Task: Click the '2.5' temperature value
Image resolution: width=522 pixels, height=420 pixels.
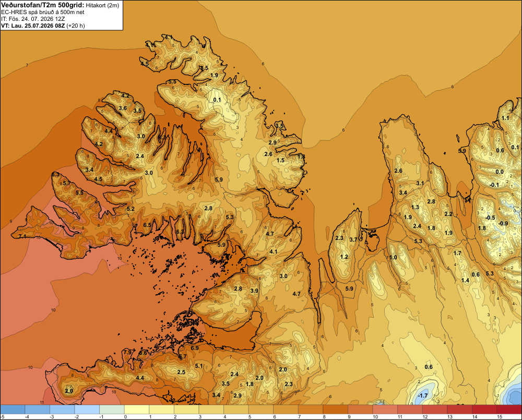Action: [x=181, y=372]
